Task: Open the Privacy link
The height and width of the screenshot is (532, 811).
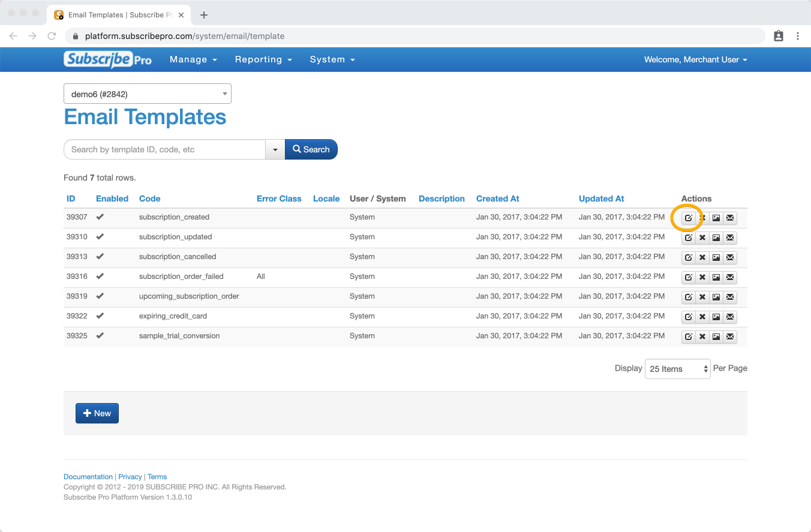Action: click(x=130, y=477)
